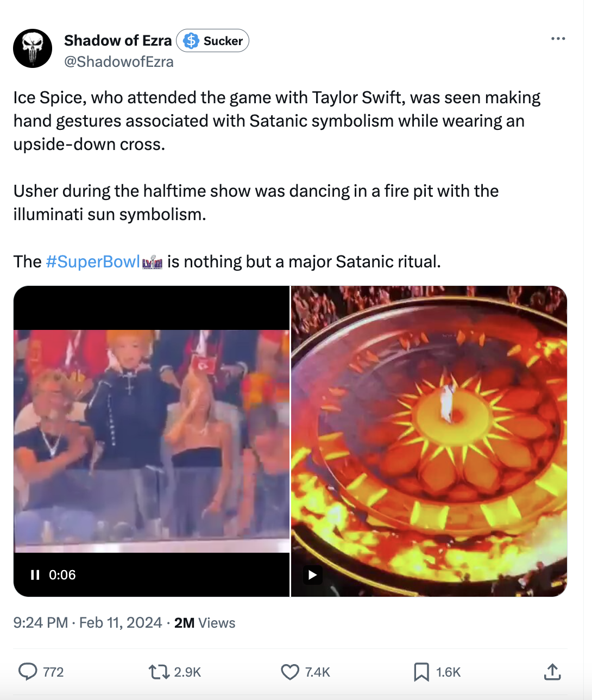The width and height of the screenshot is (592, 700).
Task: Open the 2M Views analytics
Action: 204,623
